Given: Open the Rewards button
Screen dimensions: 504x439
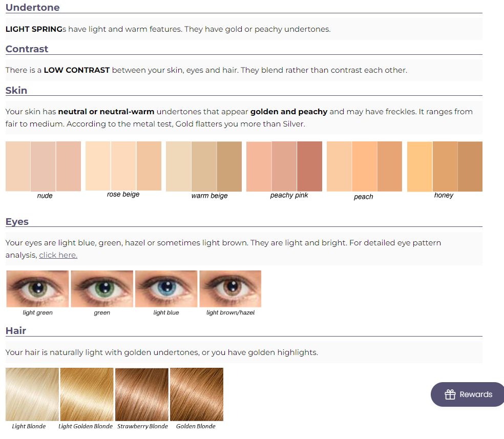Looking at the screenshot, I should [468, 394].
